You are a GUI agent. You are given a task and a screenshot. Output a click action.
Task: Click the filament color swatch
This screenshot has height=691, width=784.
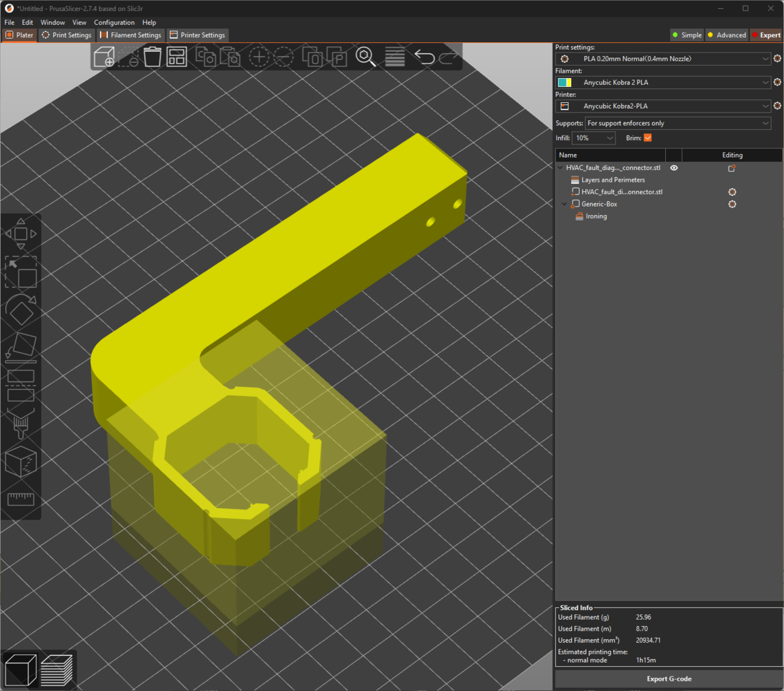click(x=564, y=83)
